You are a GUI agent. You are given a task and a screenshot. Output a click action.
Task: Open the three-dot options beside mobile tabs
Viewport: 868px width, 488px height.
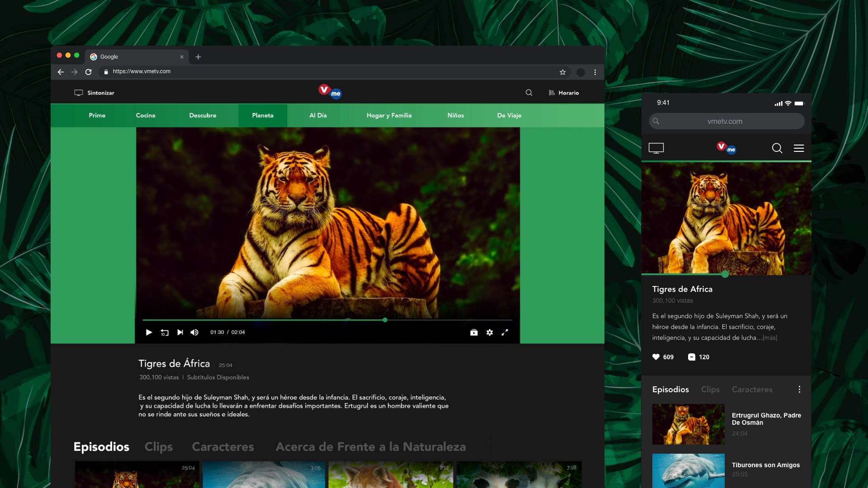point(799,389)
